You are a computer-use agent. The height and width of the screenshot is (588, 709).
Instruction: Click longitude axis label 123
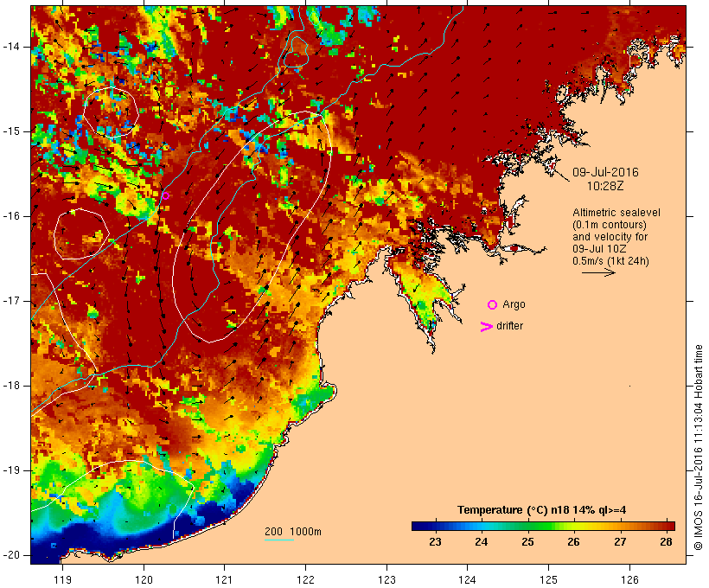[386, 579]
